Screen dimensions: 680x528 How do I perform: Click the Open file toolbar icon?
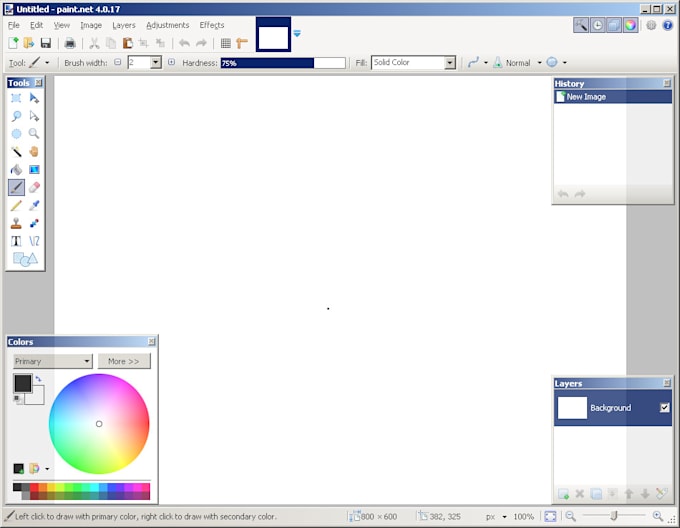[29, 43]
